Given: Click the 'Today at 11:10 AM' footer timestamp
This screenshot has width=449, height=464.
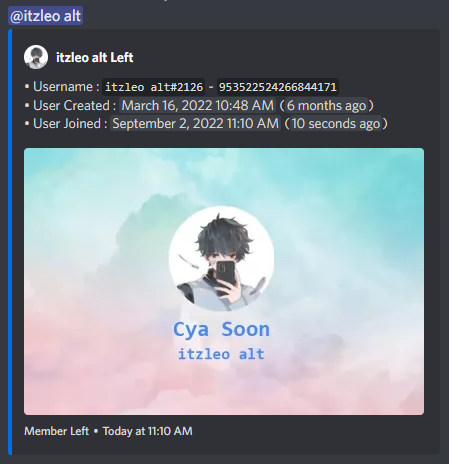Looking at the screenshot, I should (x=147, y=431).
